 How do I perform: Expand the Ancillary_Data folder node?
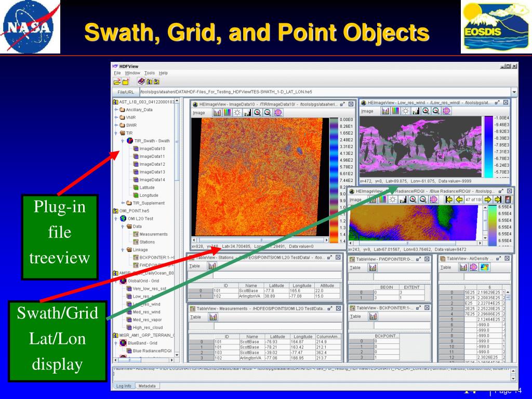(x=117, y=110)
